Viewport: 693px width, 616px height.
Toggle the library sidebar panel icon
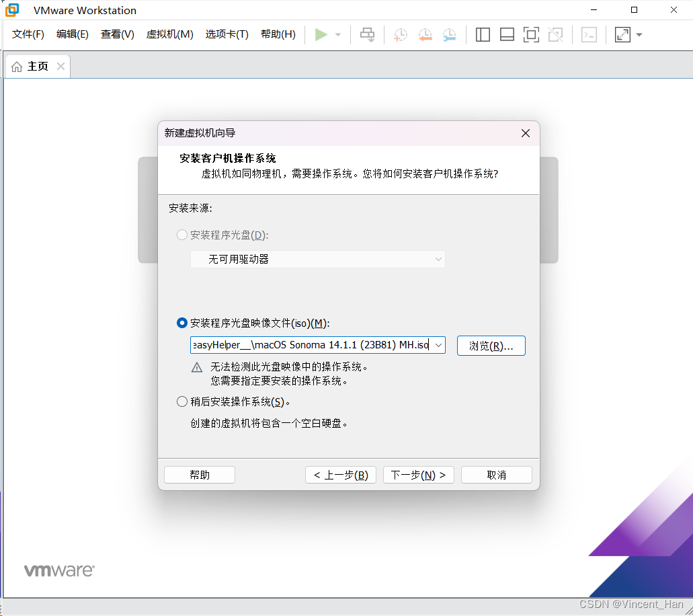(x=483, y=34)
